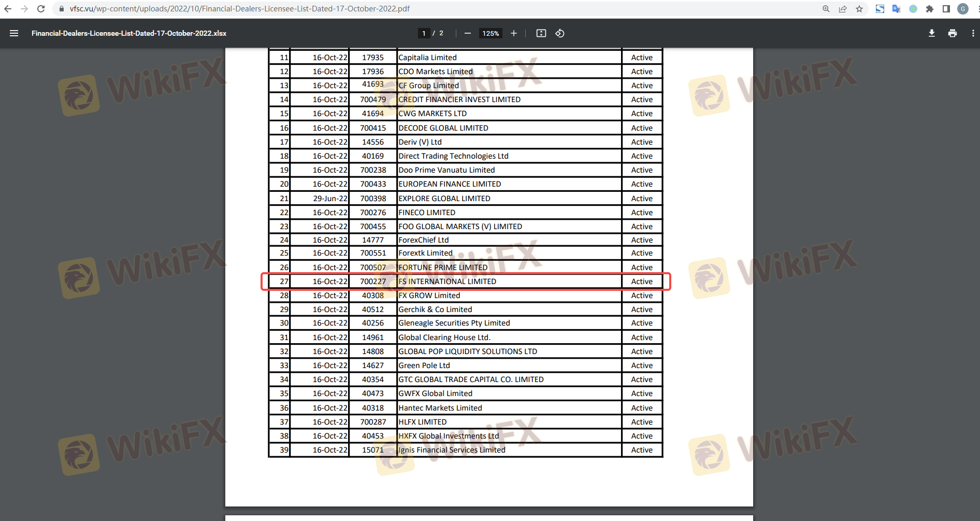The image size is (980, 521).
Task: Print the PDF document
Action: 952,33
